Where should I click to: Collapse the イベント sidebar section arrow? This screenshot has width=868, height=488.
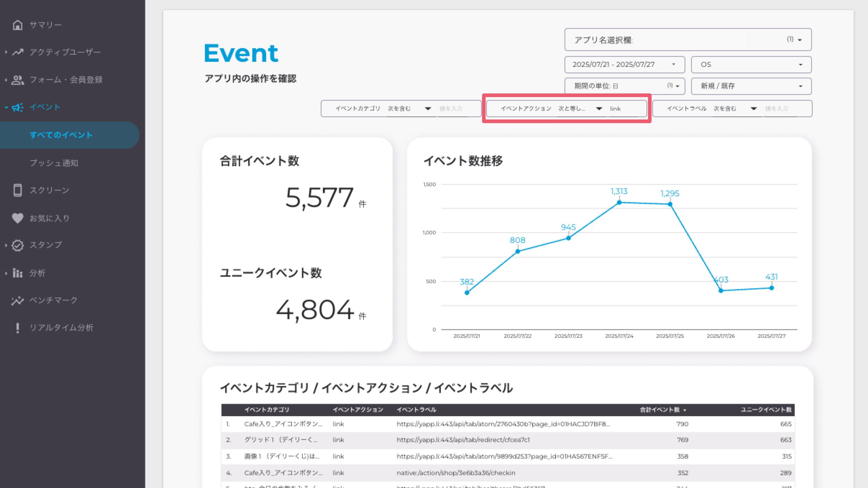click(x=6, y=107)
